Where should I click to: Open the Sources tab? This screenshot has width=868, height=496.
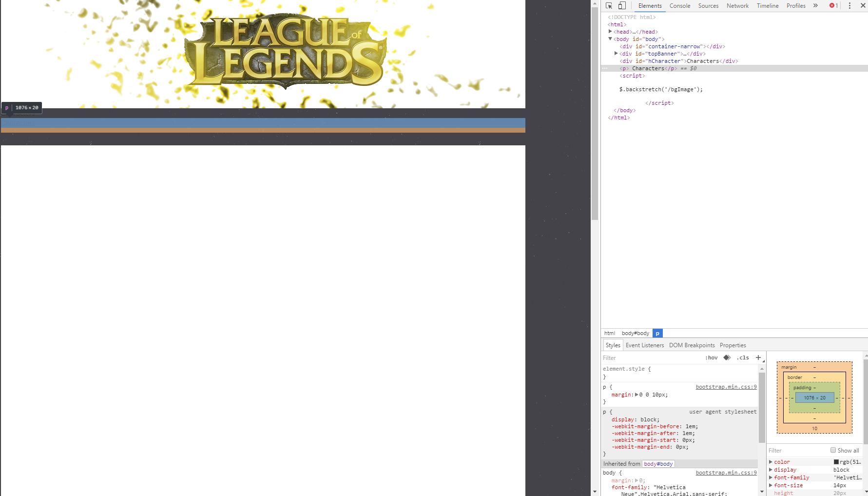[x=708, y=6]
